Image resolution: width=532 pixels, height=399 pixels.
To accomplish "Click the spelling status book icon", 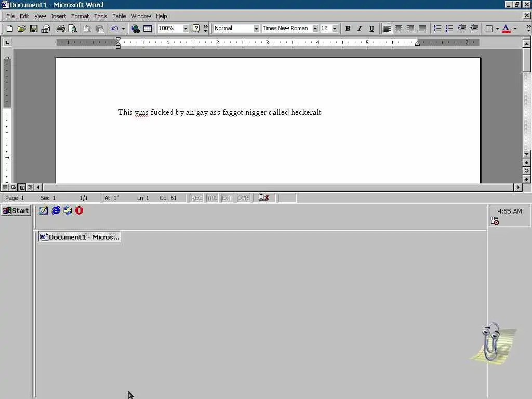I will (x=263, y=198).
